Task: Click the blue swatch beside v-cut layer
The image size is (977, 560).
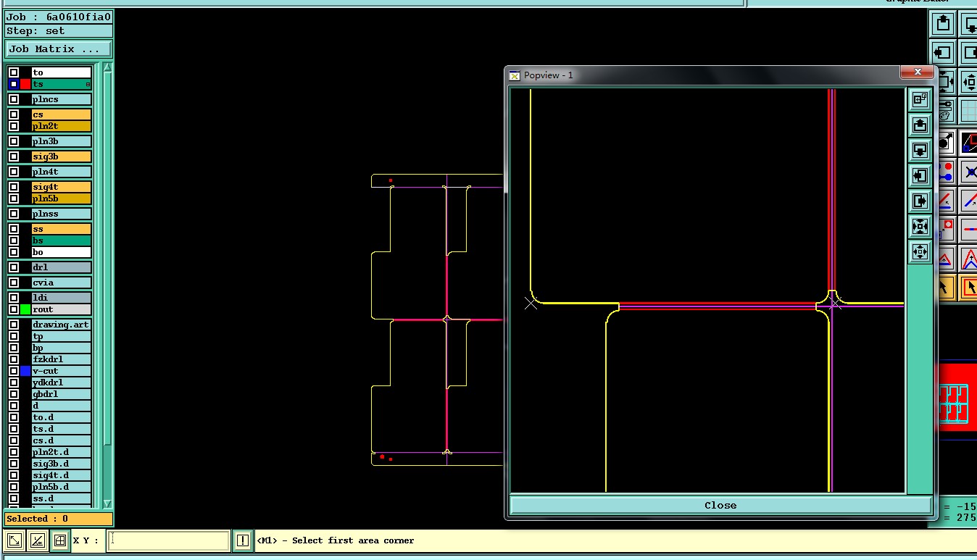Action: (x=25, y=371)
